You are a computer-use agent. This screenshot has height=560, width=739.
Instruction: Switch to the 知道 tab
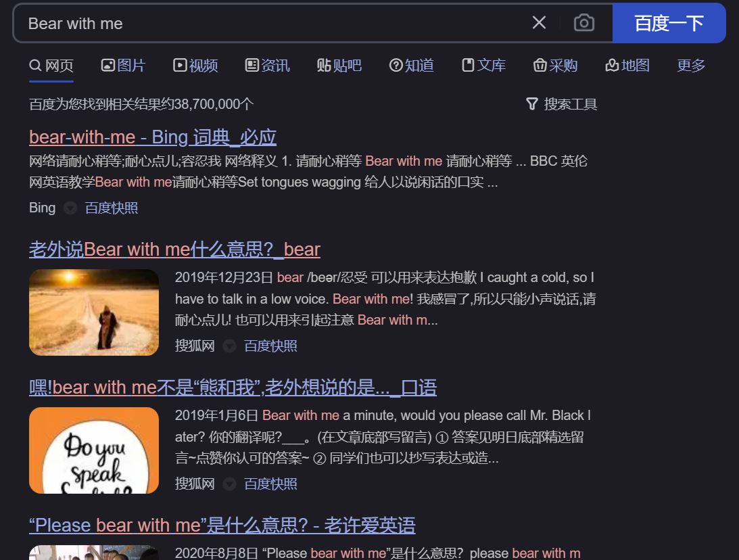pos(412,65)
